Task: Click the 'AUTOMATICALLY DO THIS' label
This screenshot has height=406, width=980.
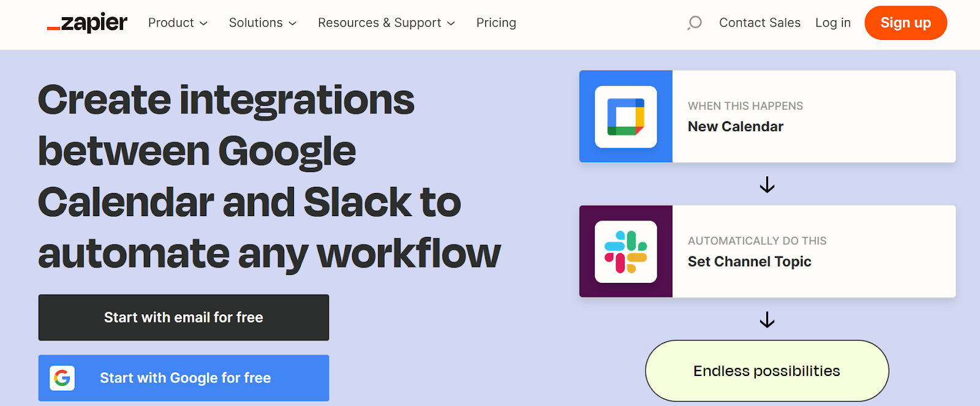Action: (x=757, y=241)
